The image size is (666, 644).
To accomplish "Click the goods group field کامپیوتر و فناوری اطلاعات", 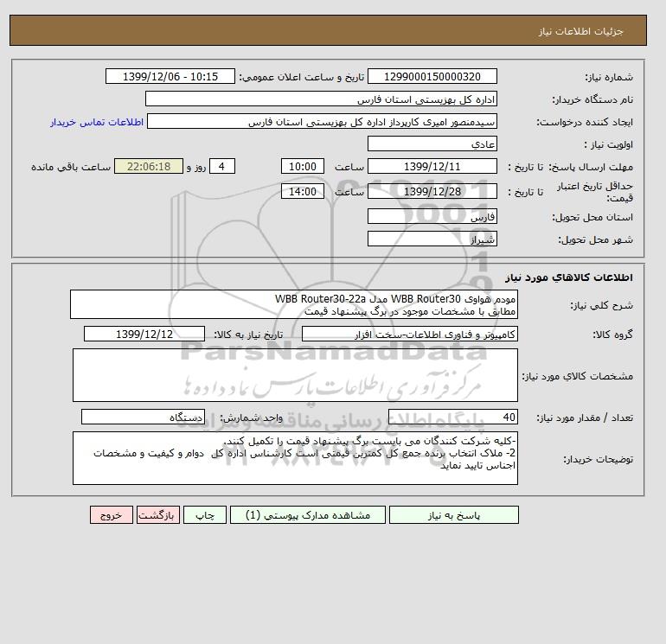I will point(409,334).
